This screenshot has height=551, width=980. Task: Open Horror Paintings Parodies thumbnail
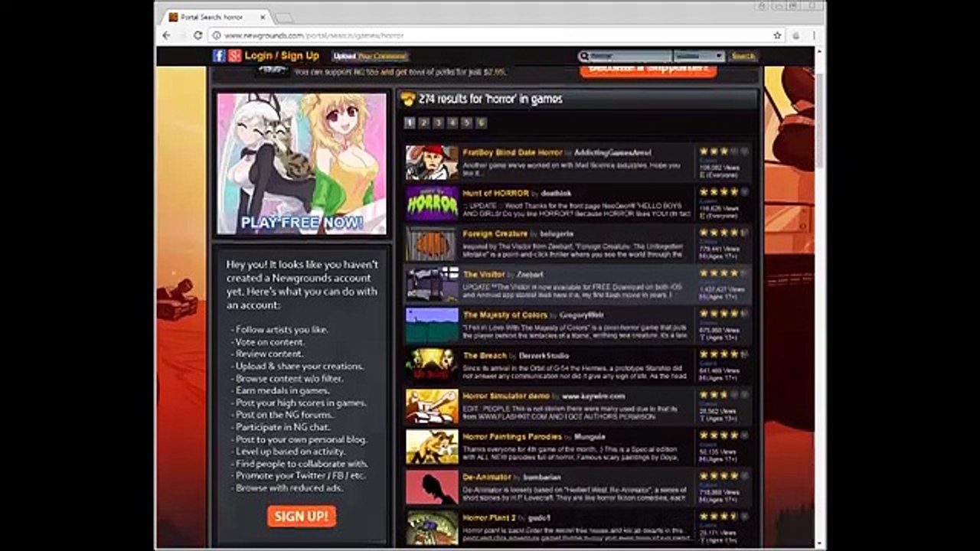click(x=432, y=446)
